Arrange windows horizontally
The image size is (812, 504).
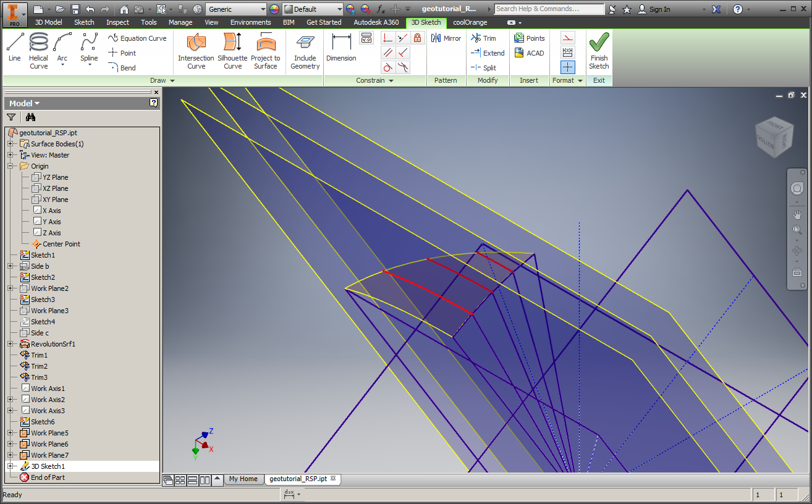[193, 479]
